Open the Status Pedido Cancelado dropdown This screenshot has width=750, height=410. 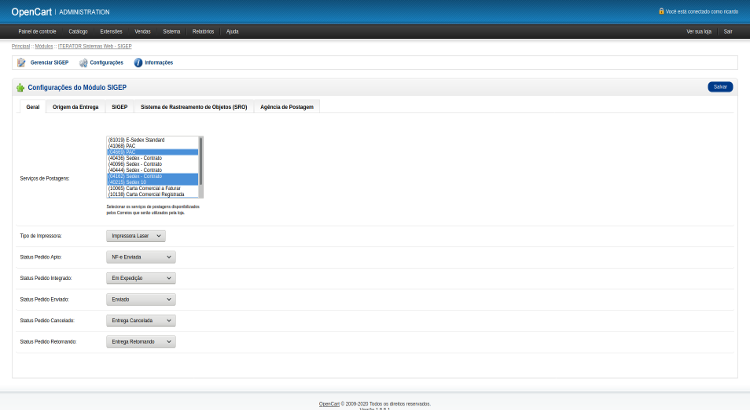[141, 321]
